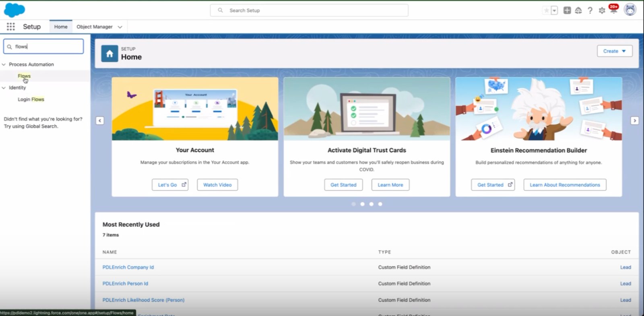The image size is (644, 316).
Task: Collapse the Process Automation section
Action: coord(4,64)
